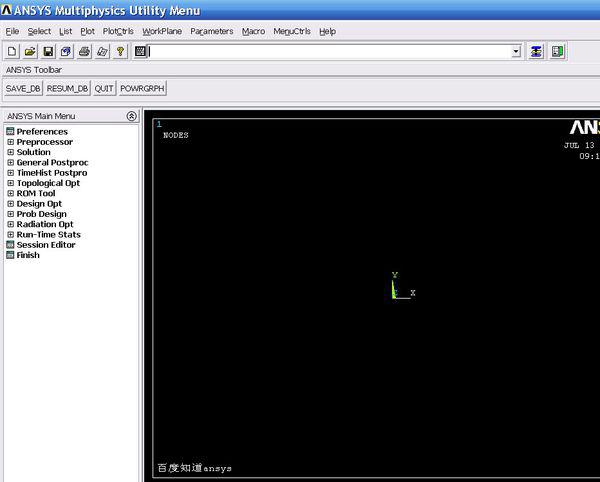Open the File menu
This screenshot has width=600, height=482.
click(12, 31)
